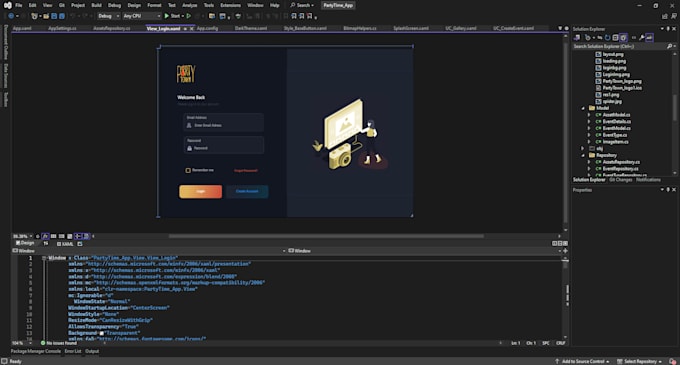Toggle artboard background icon in designer
The image size is (680, 365).
pos(69,236)
